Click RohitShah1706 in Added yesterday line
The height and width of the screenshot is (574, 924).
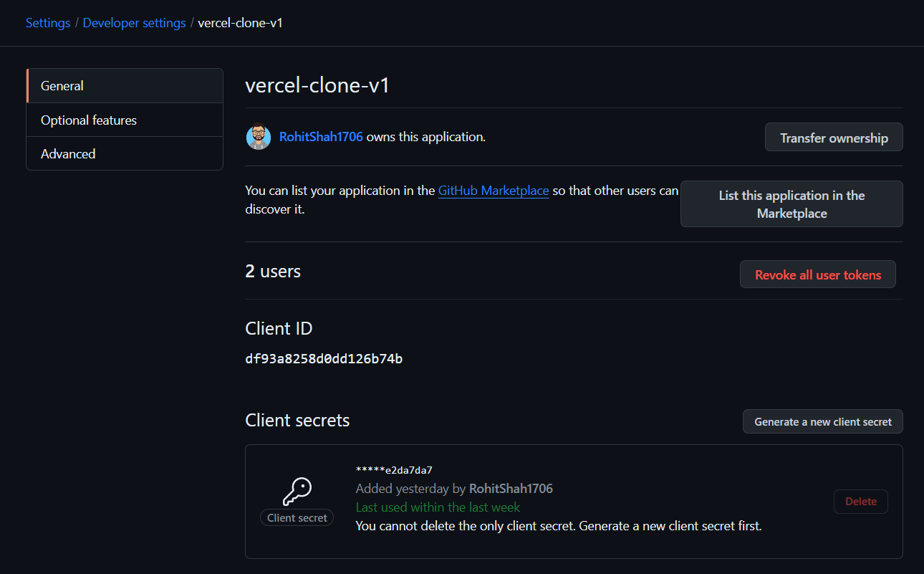(x=511, y=489)
